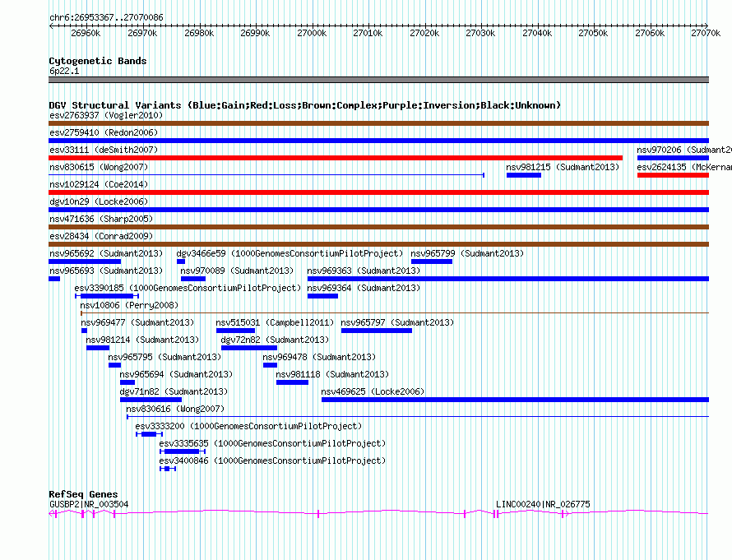Click the 27040k ruler tick label

pos(537,33)
